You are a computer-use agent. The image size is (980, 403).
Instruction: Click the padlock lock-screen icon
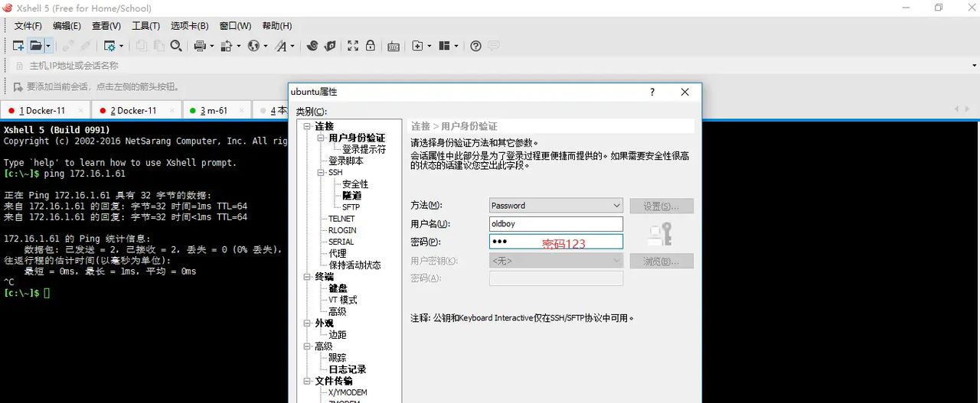point(371,46)
